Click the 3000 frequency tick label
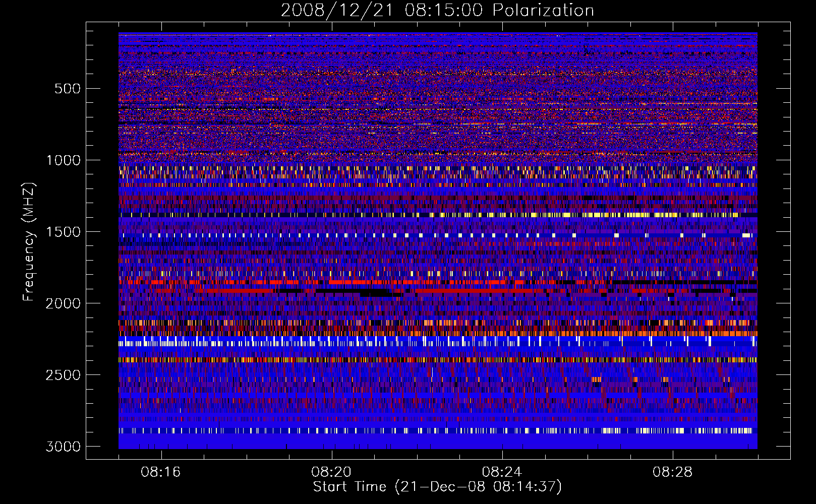This screenshot has width=816, height=504. click(x=63, y=447)
